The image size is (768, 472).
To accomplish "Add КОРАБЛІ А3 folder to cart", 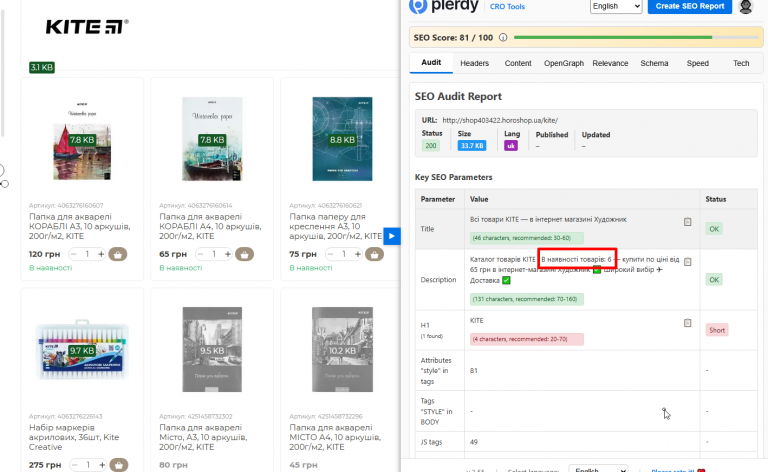I will tap(118, 254).
